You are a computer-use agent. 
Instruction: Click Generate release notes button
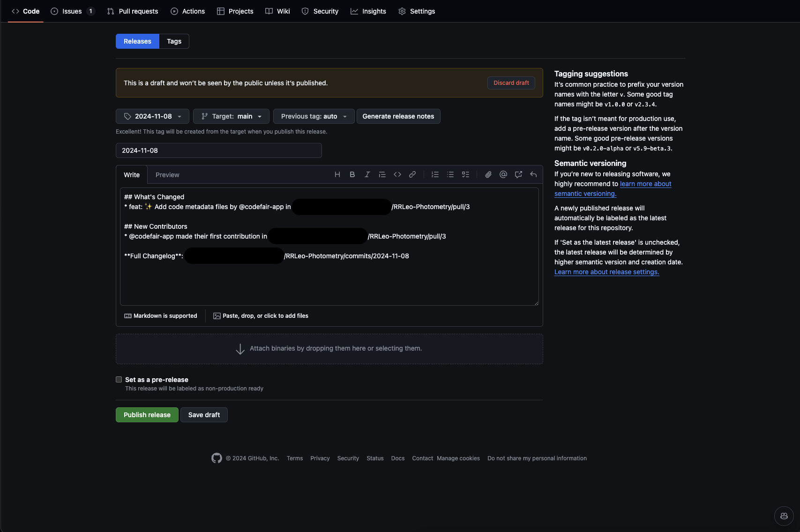[x=398, y=116]
